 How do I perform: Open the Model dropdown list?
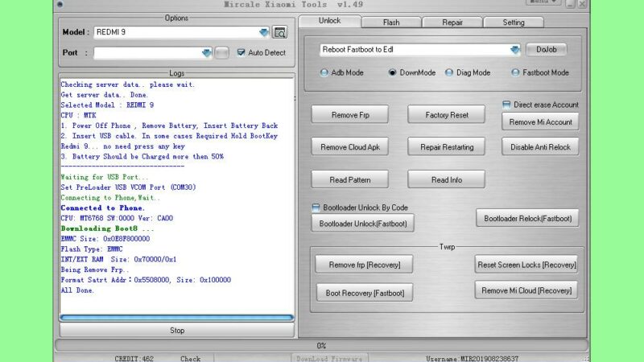point(264,32)
